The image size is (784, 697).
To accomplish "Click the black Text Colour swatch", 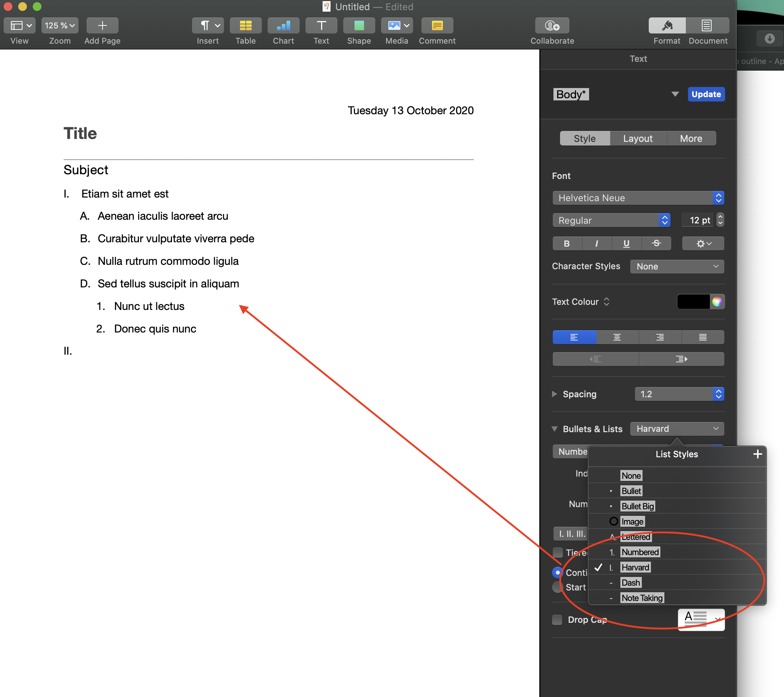I will click(x=693, y=302).
